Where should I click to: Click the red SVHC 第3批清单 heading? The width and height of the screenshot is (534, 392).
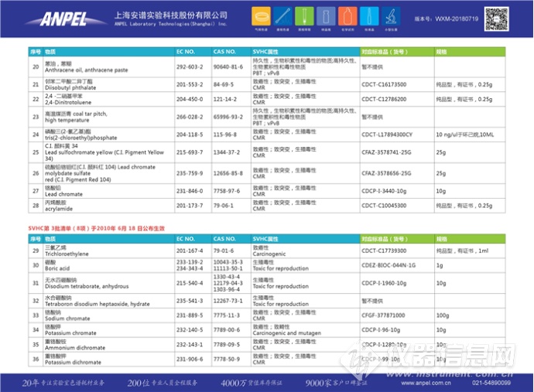[97, 228]
